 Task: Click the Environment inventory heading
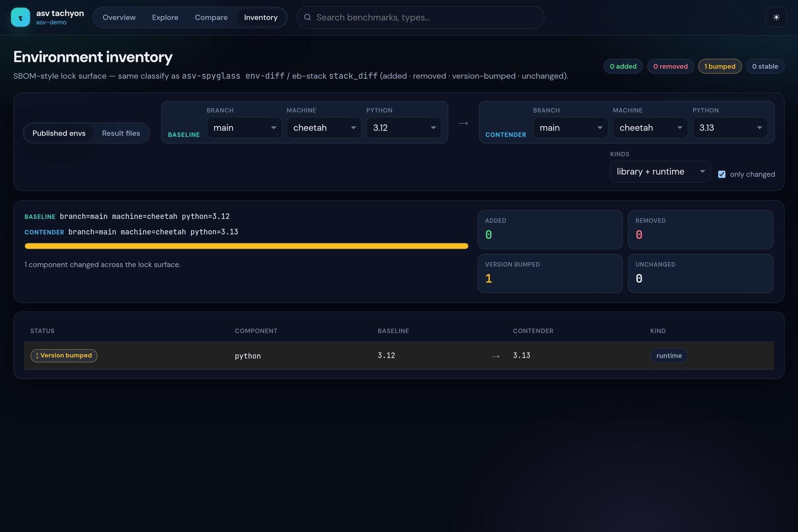pyautogui.click(x=93, y=57)
